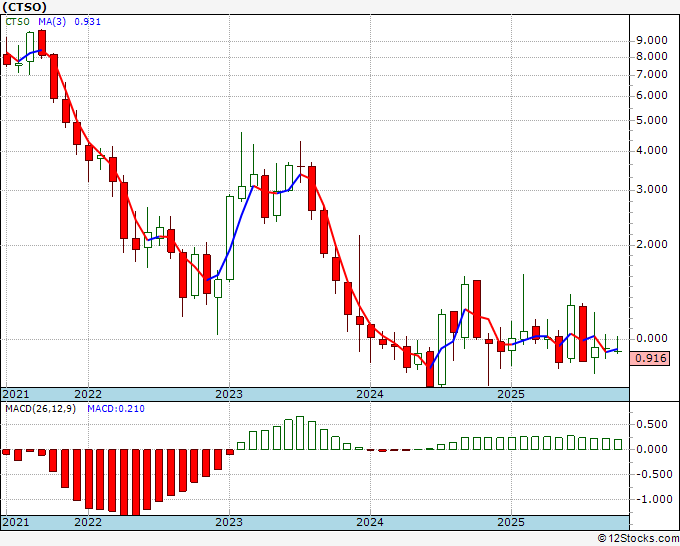Image resolution: width=680 pixels, height=546 pixels.
Task: Click the MACD:0.210 value label
Action: 116,409
